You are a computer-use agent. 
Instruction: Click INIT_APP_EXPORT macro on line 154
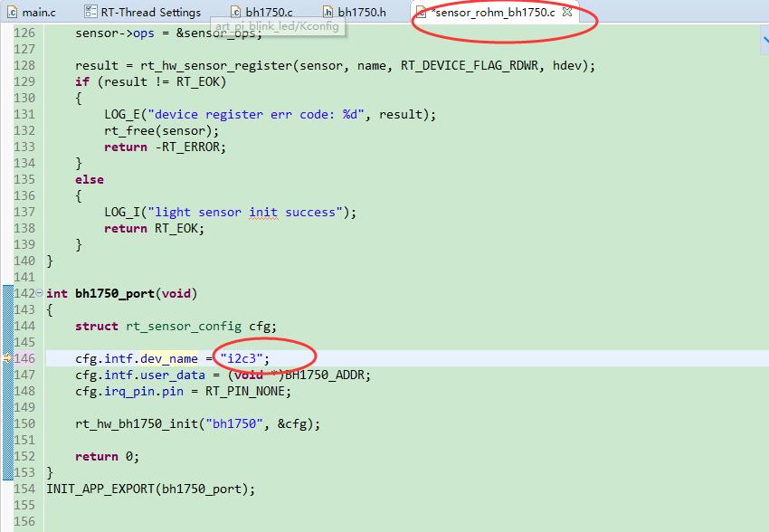(100, 489)
